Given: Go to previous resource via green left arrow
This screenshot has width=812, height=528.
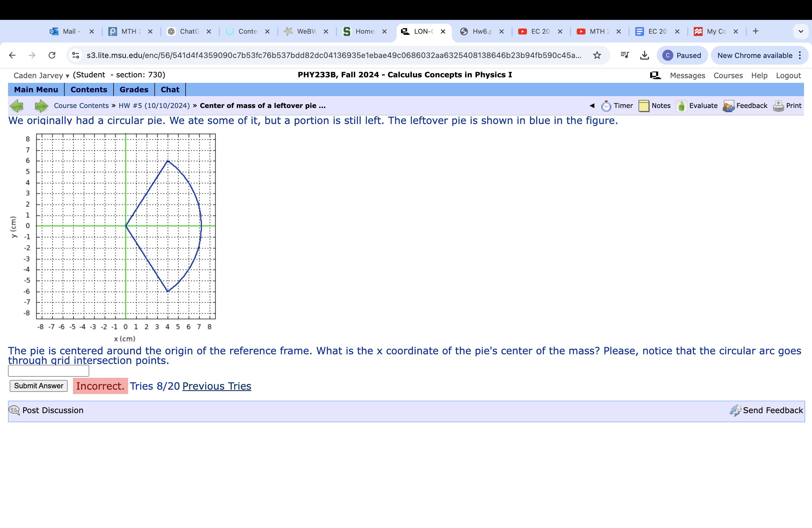Looking at the screenshot, I should (16, 106).
